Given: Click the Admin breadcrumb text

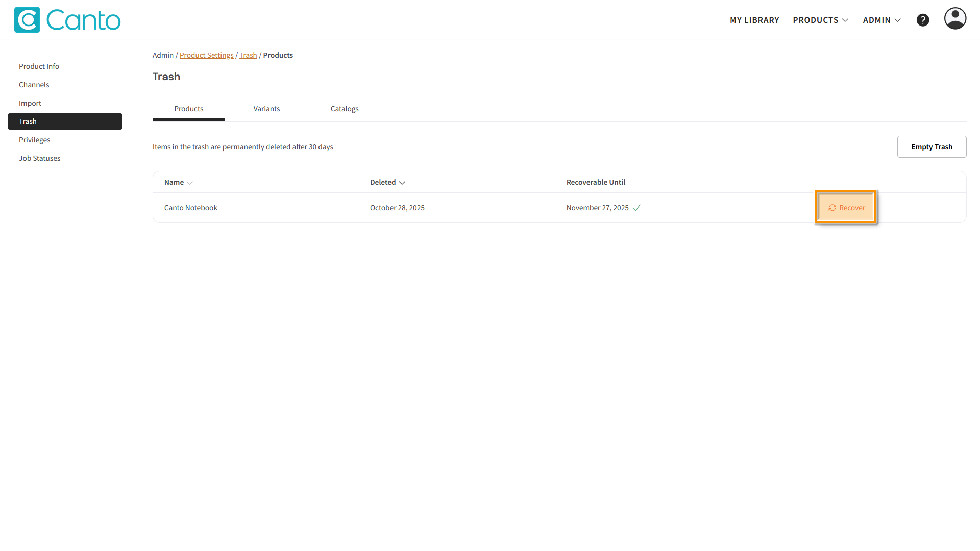Looking at the screenshot, I should tap(163, 55).
